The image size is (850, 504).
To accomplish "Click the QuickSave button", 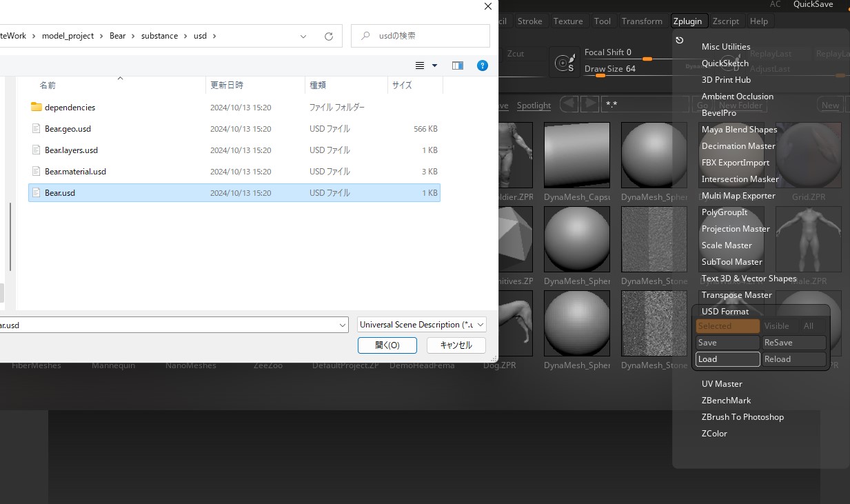I will click(813, 5).
